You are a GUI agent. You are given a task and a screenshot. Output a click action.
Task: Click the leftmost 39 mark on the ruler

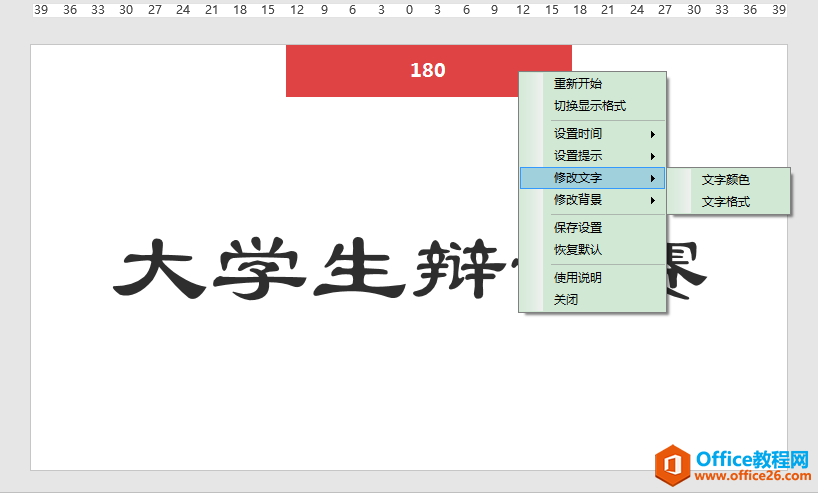pyautogui.click(x=41, y=8)
